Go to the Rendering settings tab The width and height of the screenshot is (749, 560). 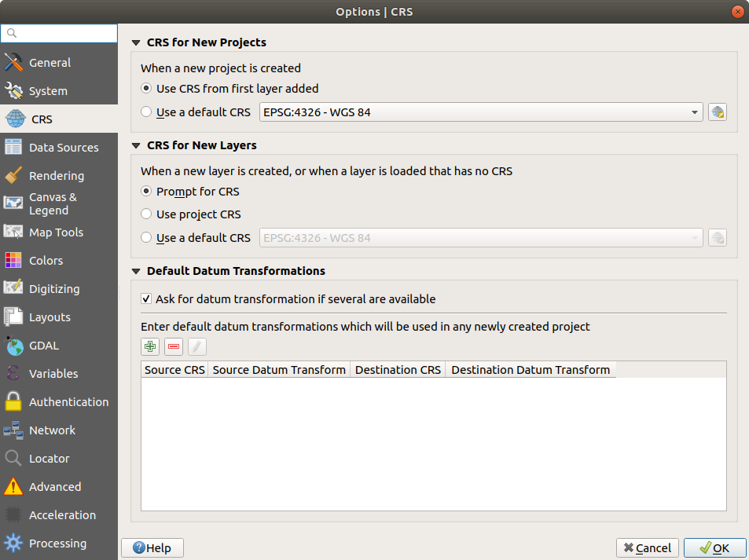click(56, 176)
